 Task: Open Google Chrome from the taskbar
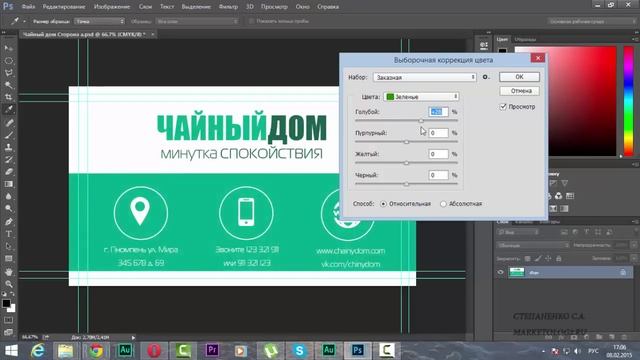[x=96, y=350]
